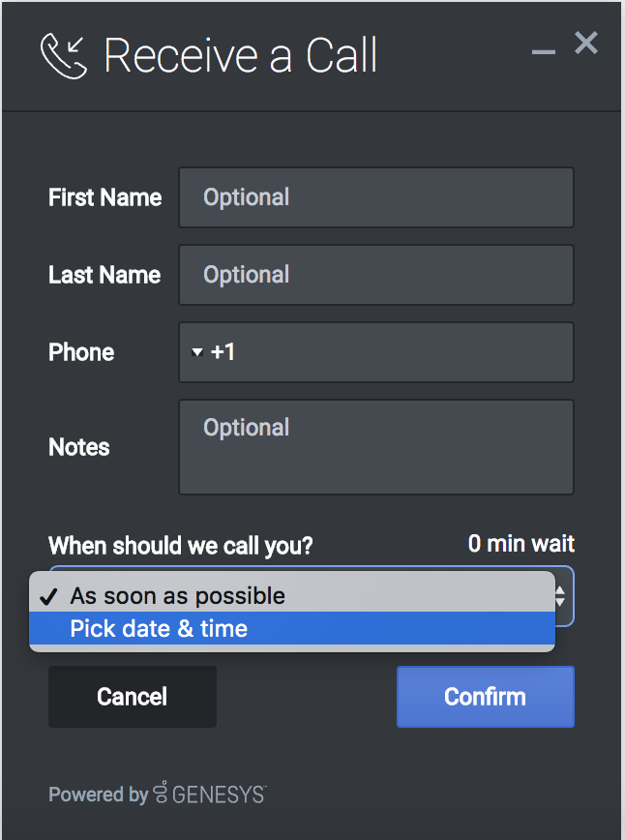
Task: Click inside the Notes text area
Action: click(x=376, y=447)
